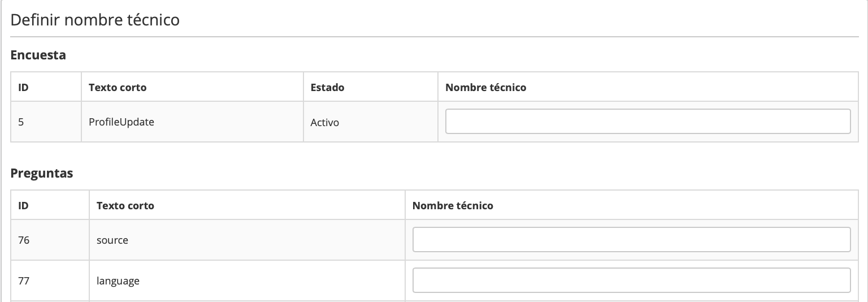Click question ID cell 77
868x302 pixels.
[24, 281]
